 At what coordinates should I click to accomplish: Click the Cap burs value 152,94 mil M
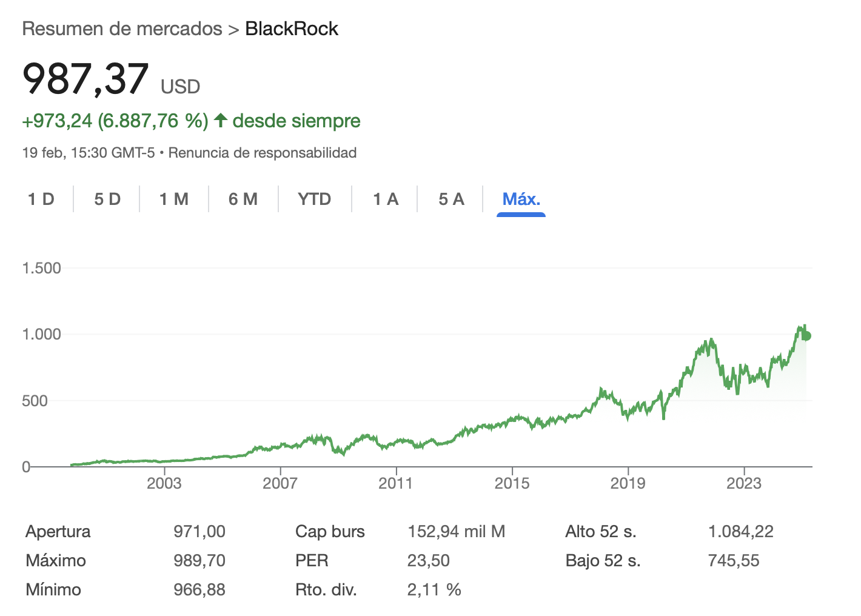(456, 532)
